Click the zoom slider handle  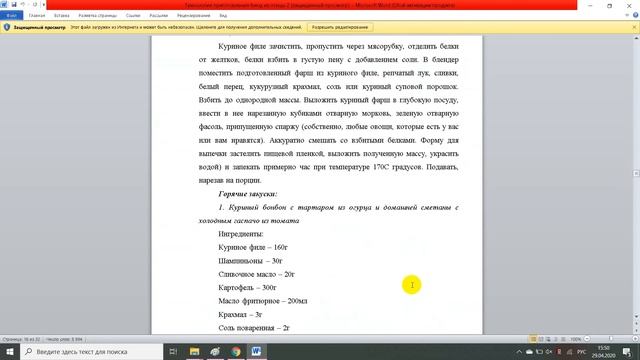point(611,339)
